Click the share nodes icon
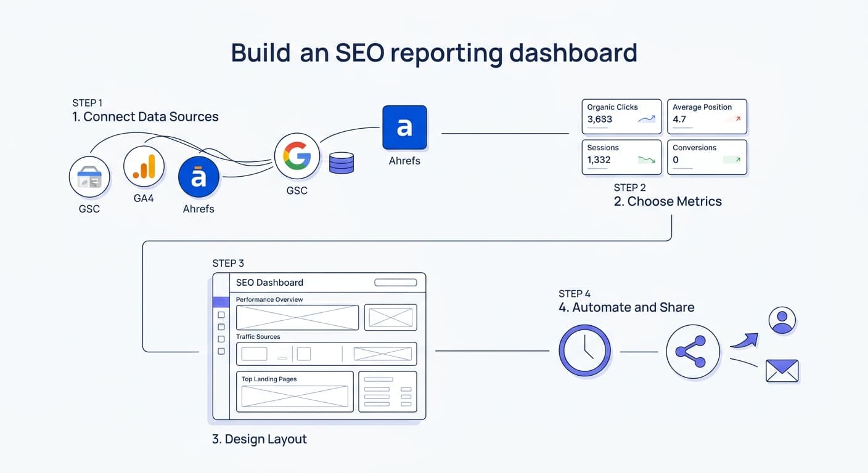This screenshot has width=868, height=473. click(693, 352)
